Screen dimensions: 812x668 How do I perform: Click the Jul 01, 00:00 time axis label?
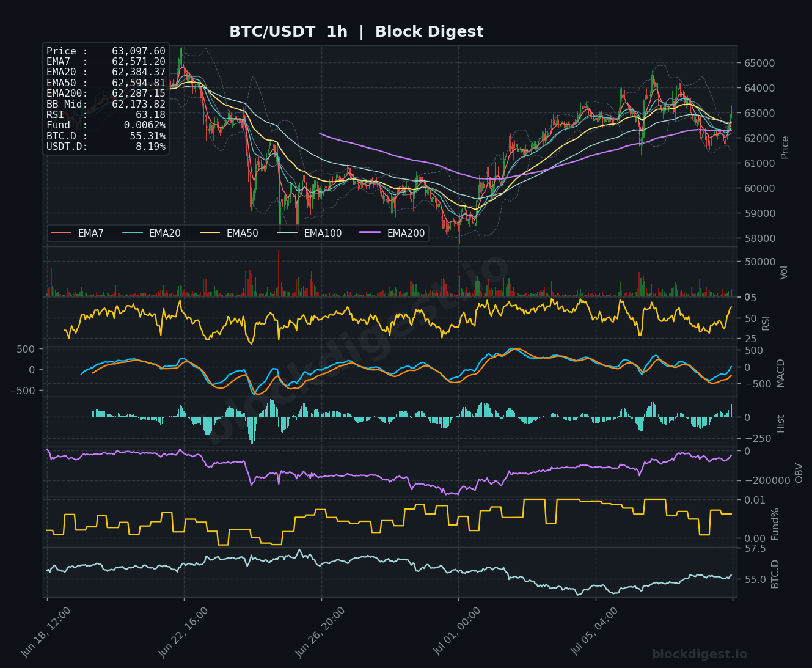458,632
